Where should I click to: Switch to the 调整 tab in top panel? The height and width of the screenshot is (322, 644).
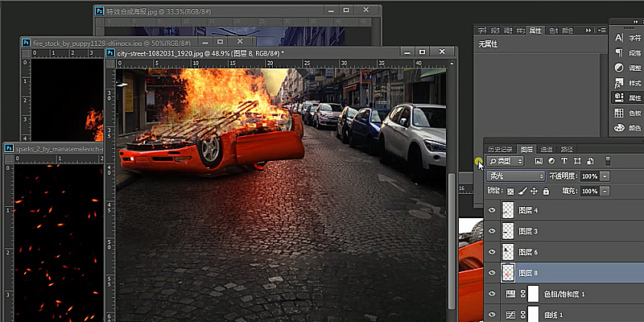pyautogui.click(x=508, y=31)
